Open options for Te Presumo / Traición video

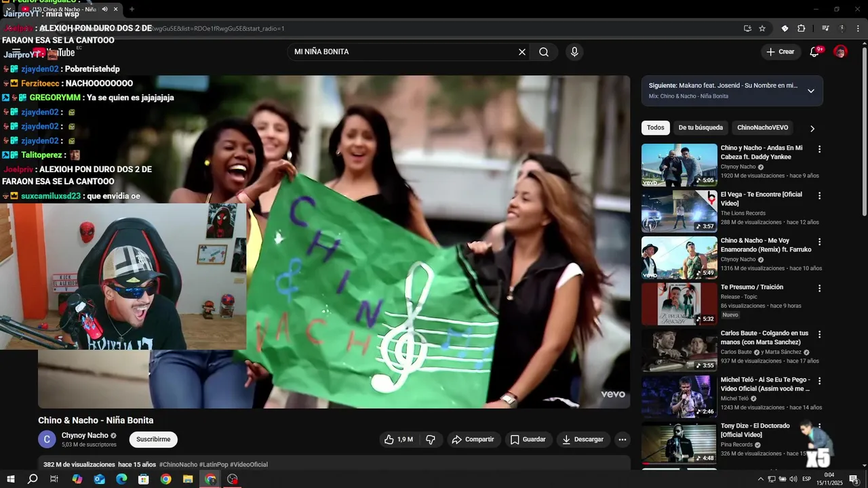(x=819, y=288)
